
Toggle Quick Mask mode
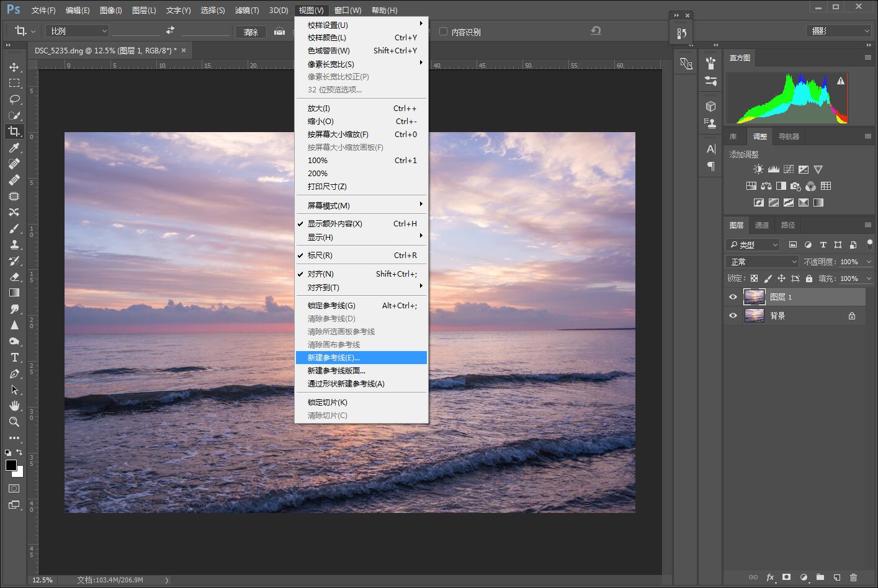pyautogui.click(x=14, y=489)
